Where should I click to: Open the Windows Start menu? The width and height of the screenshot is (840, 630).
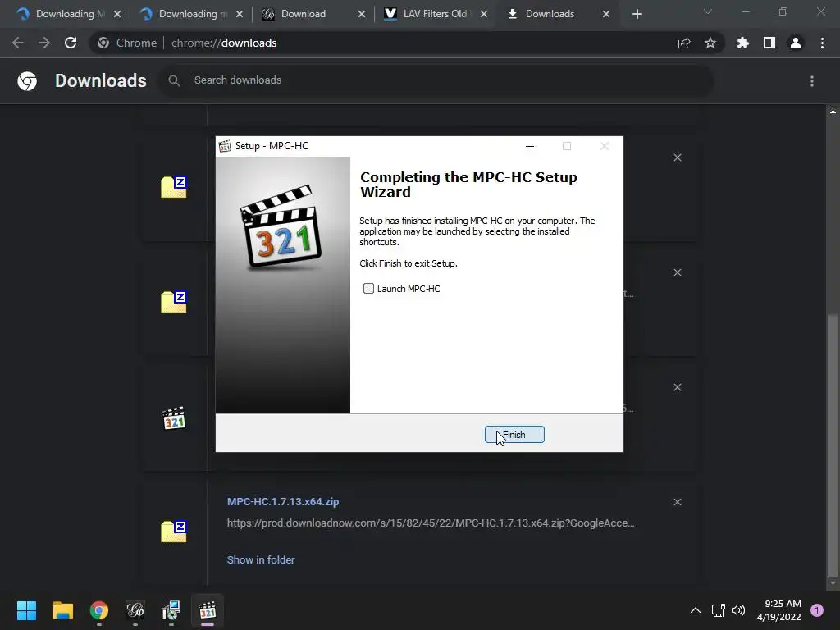26,610
